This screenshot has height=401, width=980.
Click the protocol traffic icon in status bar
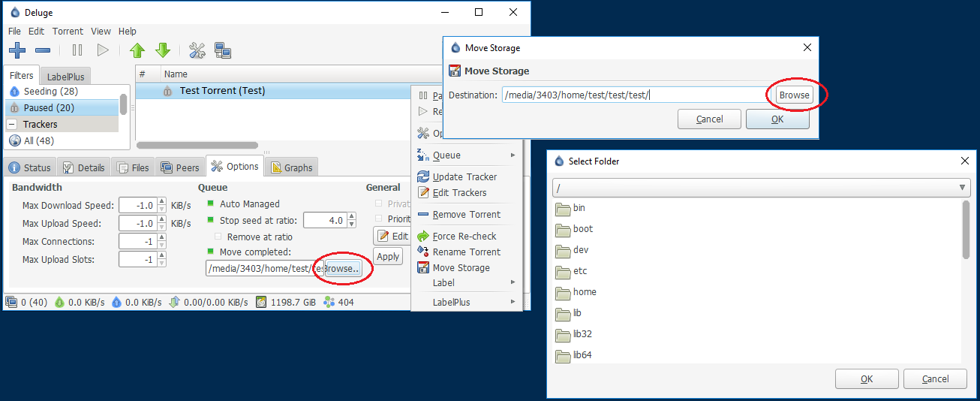pos(174,302)
